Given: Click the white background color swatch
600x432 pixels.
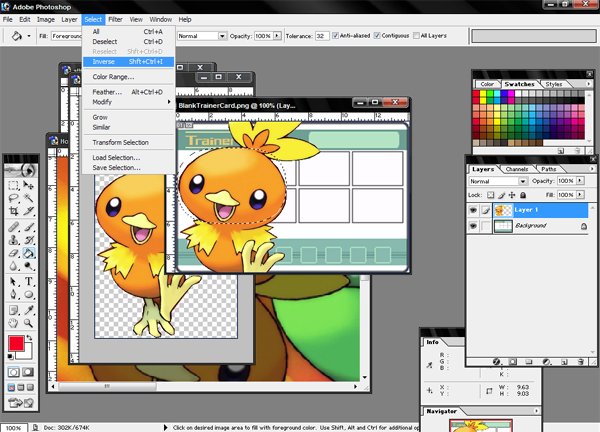Looking at the screenshot, I should (x=26, y=353).
